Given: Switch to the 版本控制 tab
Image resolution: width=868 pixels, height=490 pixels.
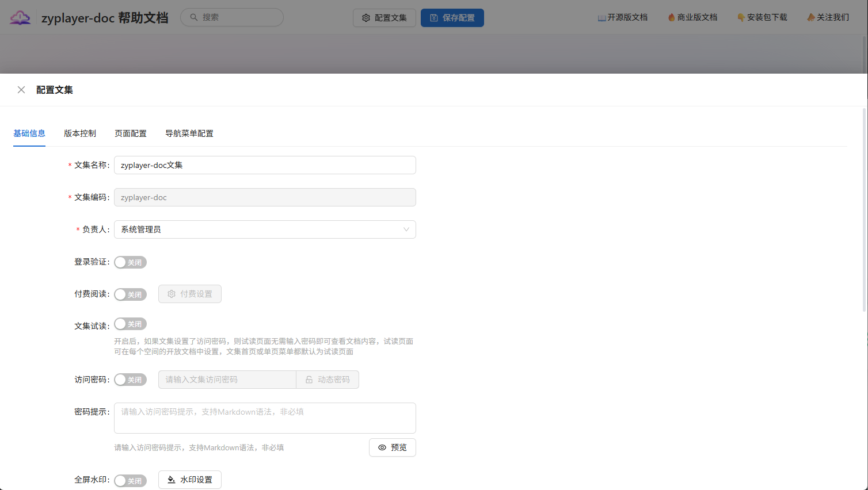Looking at the screenshot, I should (80, 133).
